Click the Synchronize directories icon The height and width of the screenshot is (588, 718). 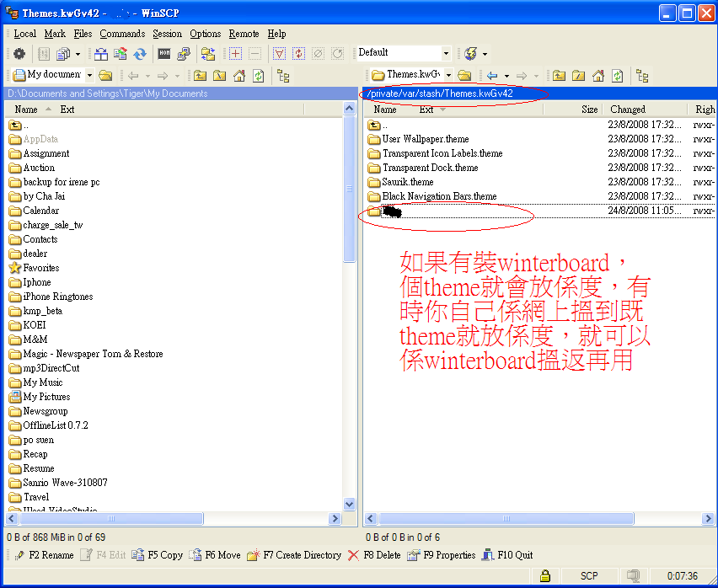(140, 54)
